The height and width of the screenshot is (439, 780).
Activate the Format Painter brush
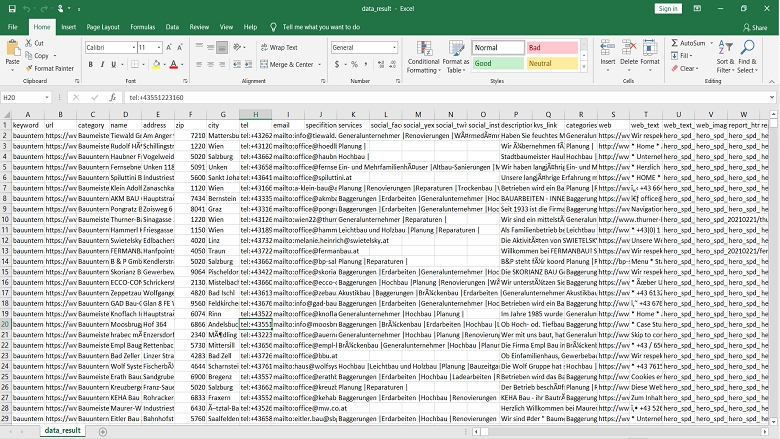tap(29, 68)
